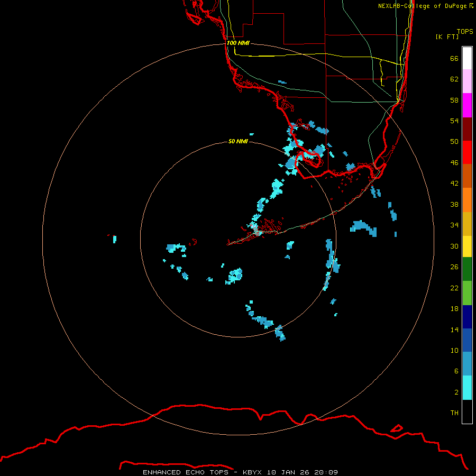Viewport: 476px width, 476px height.
Task: Click the "54" legend value
Action: coord(454,121)
